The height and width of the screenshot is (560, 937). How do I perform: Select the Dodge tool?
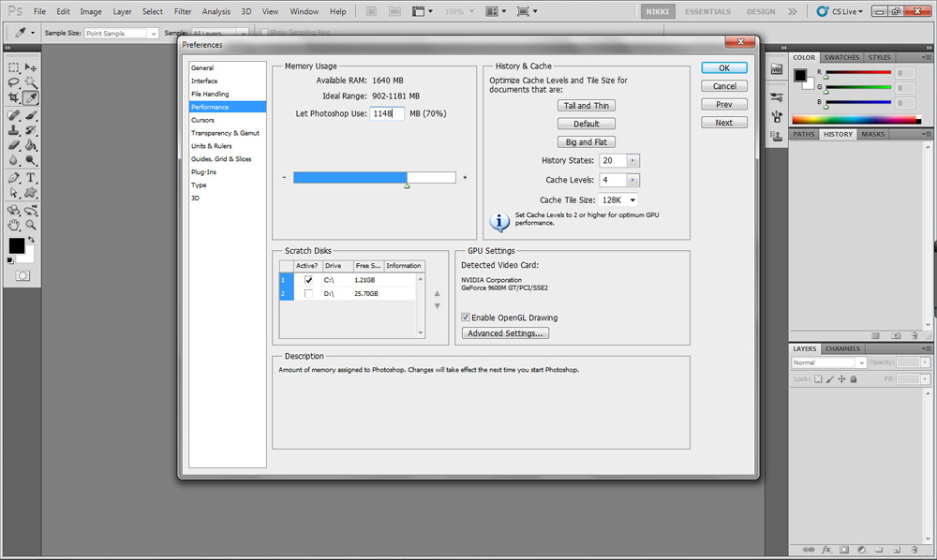[31, 160]
